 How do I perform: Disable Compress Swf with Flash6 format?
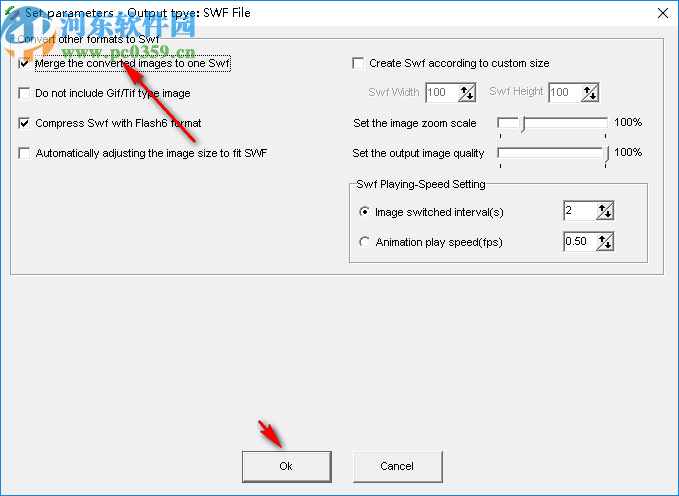(x=24, y=123)
